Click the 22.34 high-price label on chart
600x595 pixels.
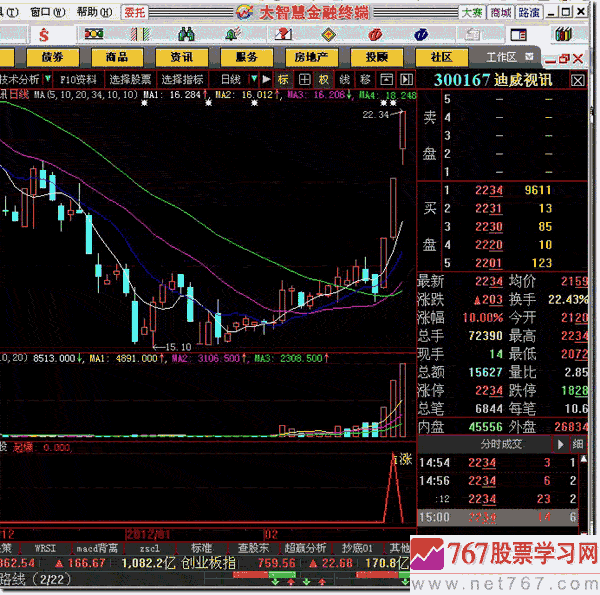click(x=375, y=114)
